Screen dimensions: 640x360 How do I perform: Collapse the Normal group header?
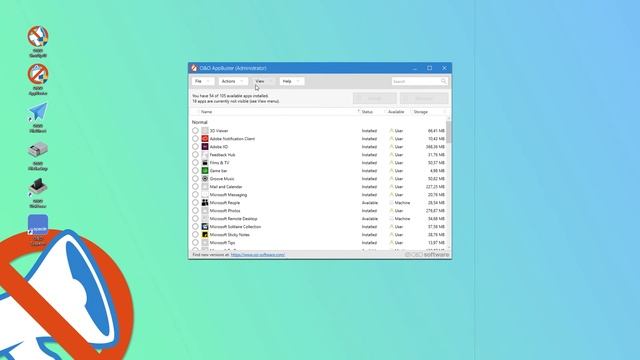click(x=200, y=122)
